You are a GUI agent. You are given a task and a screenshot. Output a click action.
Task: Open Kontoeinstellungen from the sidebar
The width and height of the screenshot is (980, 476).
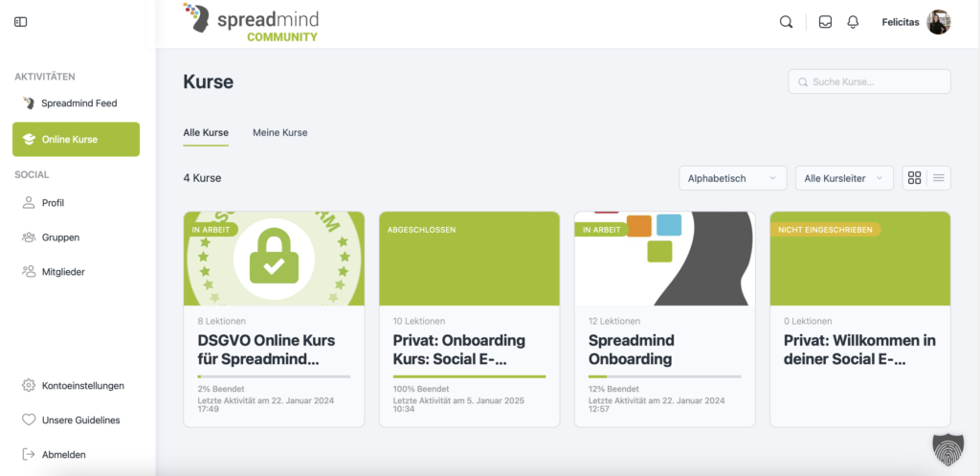pos(82,386)
